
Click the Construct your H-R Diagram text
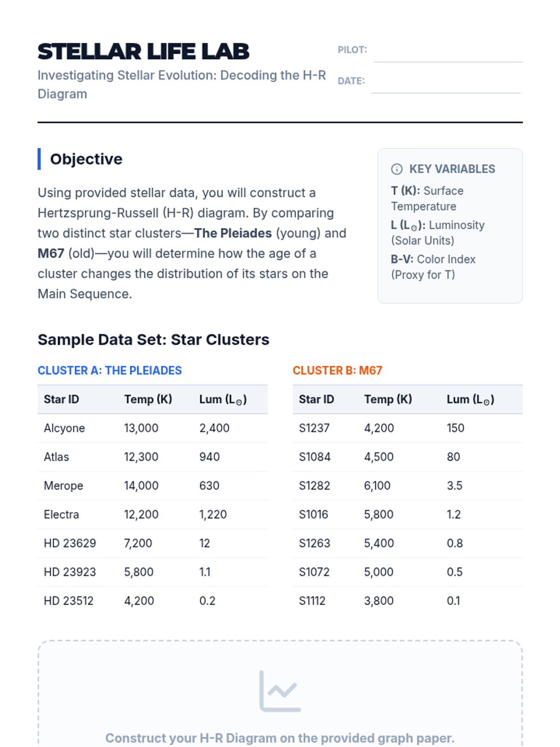point(280,738)
